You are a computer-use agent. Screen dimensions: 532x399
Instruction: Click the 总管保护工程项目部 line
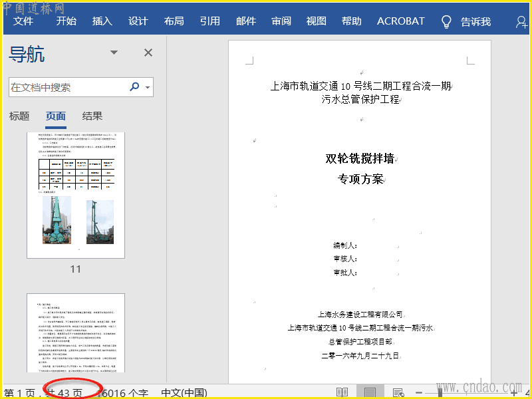(360, 342)
